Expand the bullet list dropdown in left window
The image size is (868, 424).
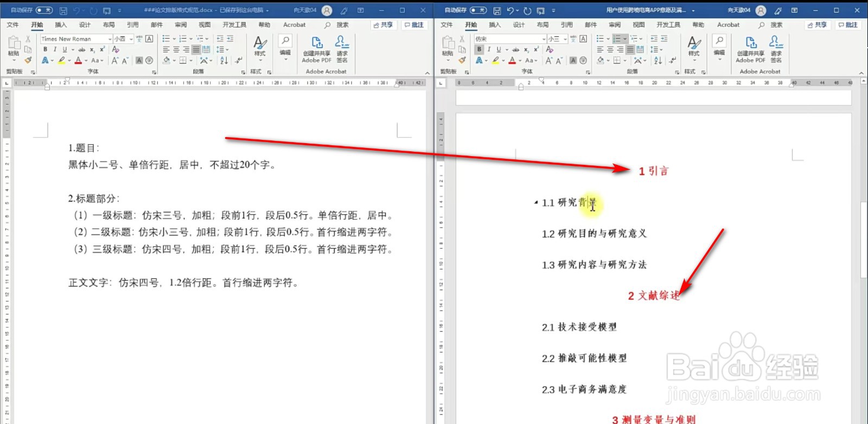point(174,38)
